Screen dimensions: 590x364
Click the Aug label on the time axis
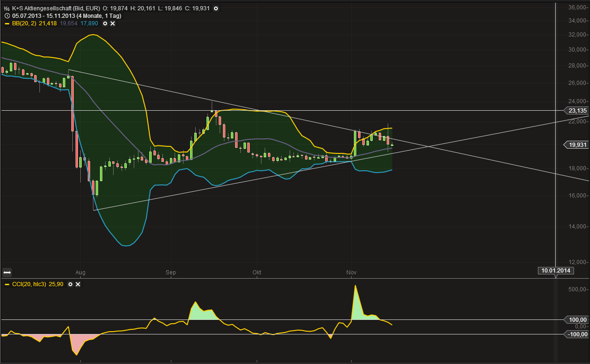80,273
